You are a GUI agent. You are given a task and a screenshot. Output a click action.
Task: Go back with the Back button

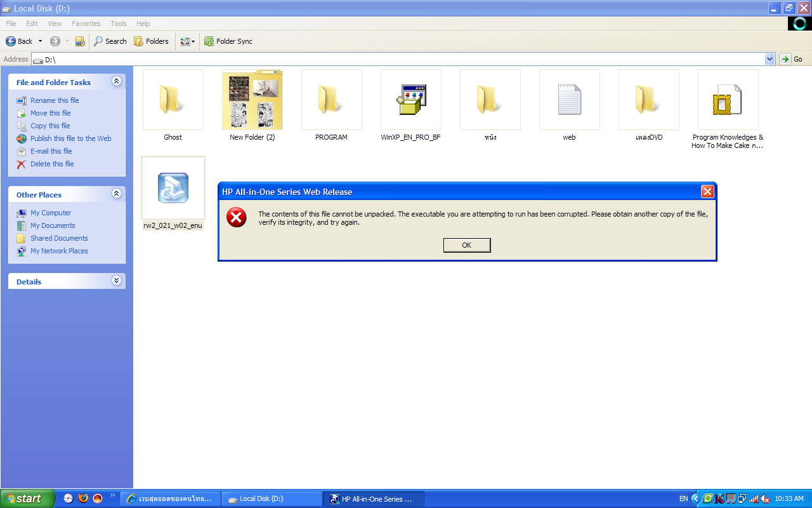[x=19, y=41]
